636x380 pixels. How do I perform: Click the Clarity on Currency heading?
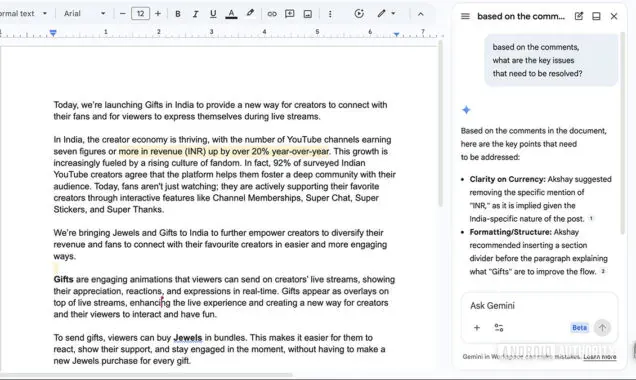507,179
